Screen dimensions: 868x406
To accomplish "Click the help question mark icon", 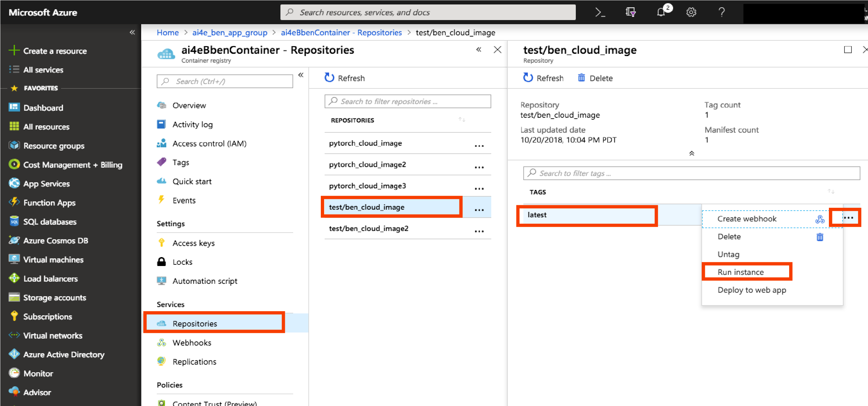I will 721,12.
